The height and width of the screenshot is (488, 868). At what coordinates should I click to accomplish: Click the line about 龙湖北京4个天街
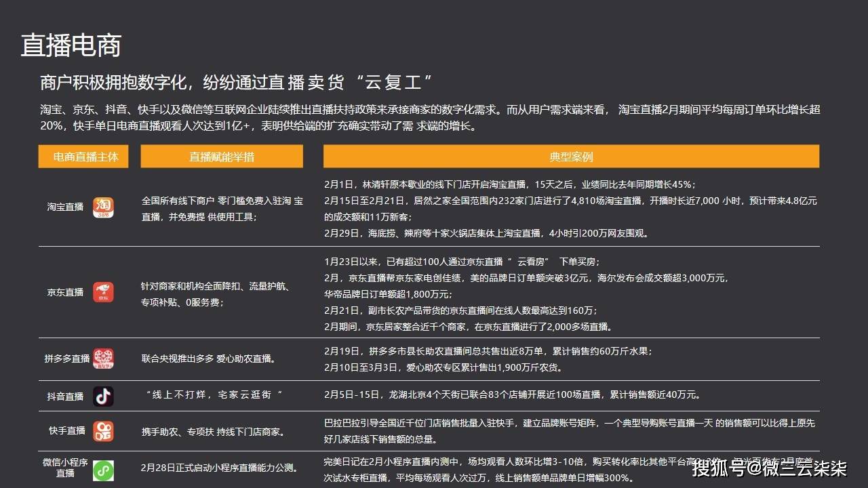click(x=513, y=394)
